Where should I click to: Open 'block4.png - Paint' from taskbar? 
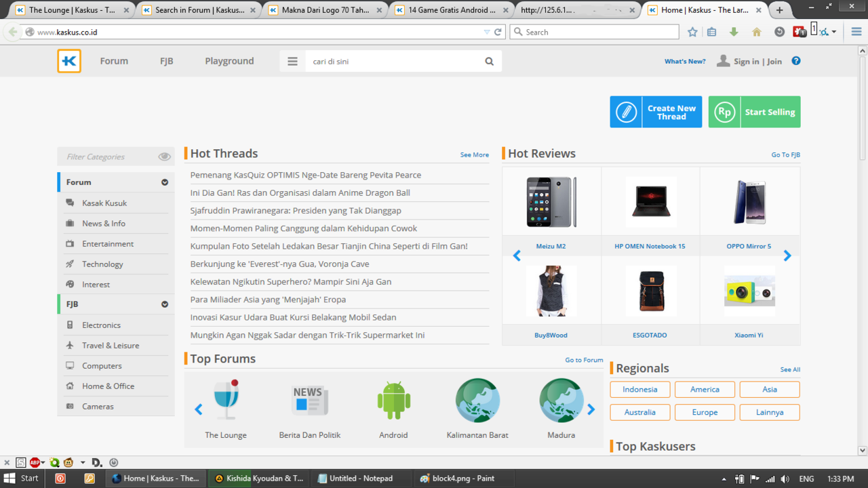[x=464, y=478]
